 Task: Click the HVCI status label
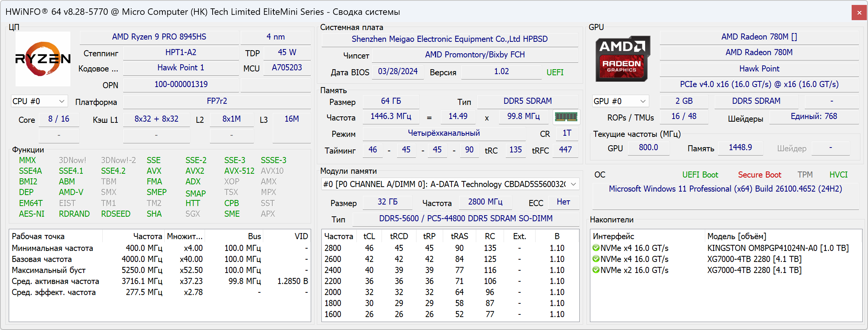(x=839, y=175)
